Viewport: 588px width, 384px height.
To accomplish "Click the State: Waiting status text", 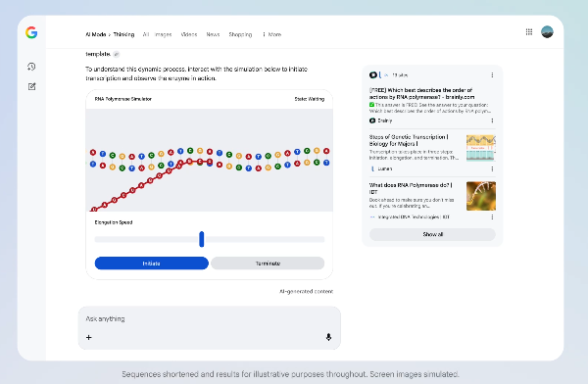I will 310,99.
